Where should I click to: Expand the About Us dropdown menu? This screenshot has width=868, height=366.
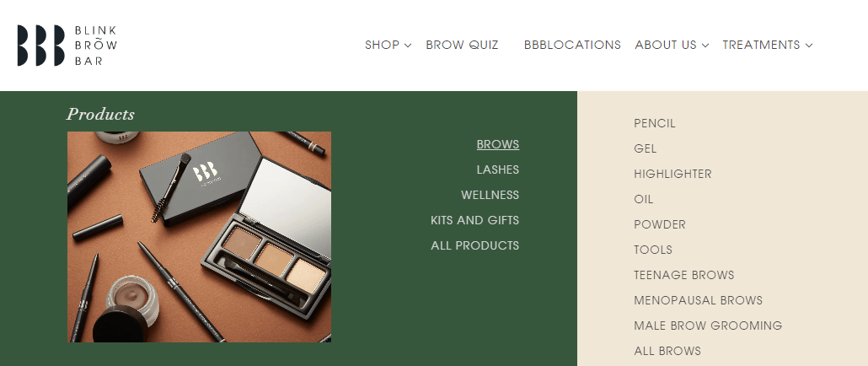coord(672,45)
